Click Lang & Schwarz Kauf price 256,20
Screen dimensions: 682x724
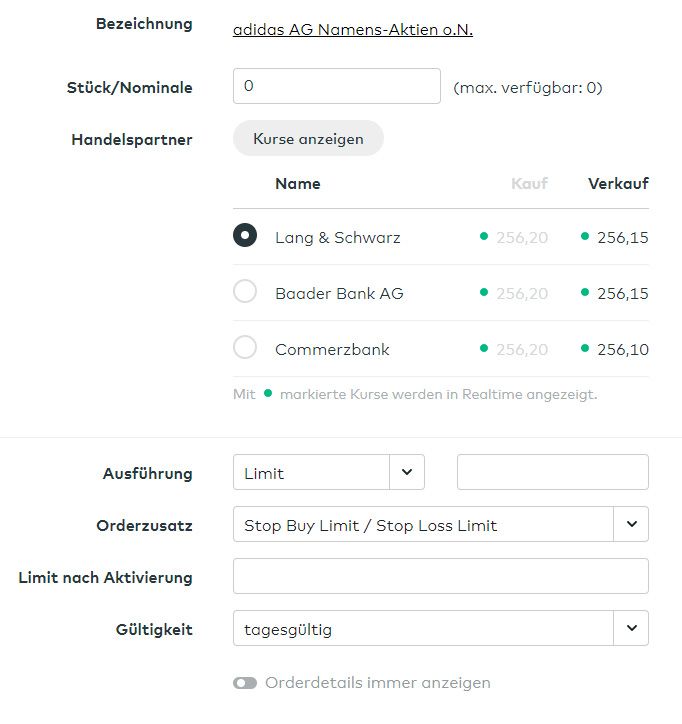point(521,238)
